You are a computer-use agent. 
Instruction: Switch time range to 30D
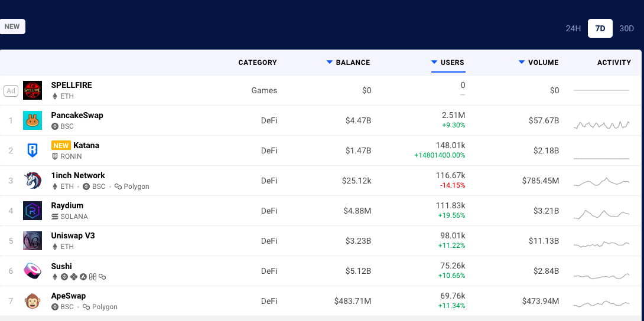(626, 28)
